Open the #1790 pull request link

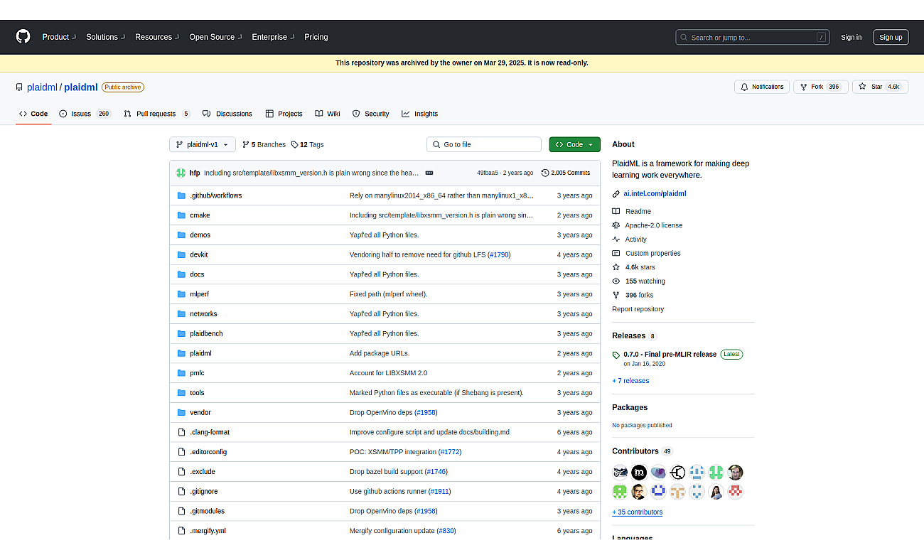499,254
